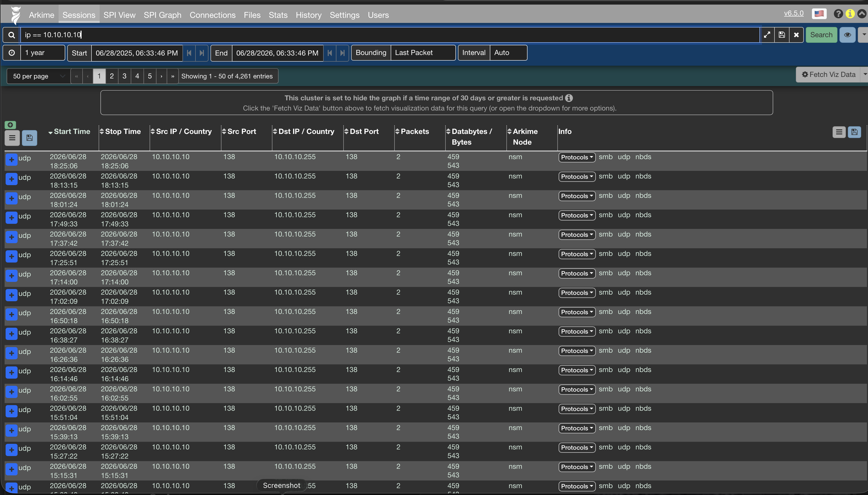Collapse the top navbar with chevron icon
The width and height of the screenshot is (868, 495).
pos(862,13)
